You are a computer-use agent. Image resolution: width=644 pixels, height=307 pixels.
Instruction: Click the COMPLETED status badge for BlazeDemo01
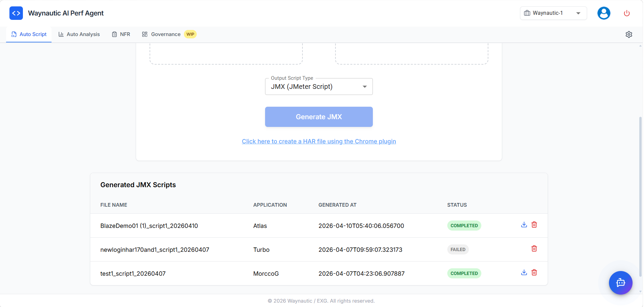click(x=464, y=226)
